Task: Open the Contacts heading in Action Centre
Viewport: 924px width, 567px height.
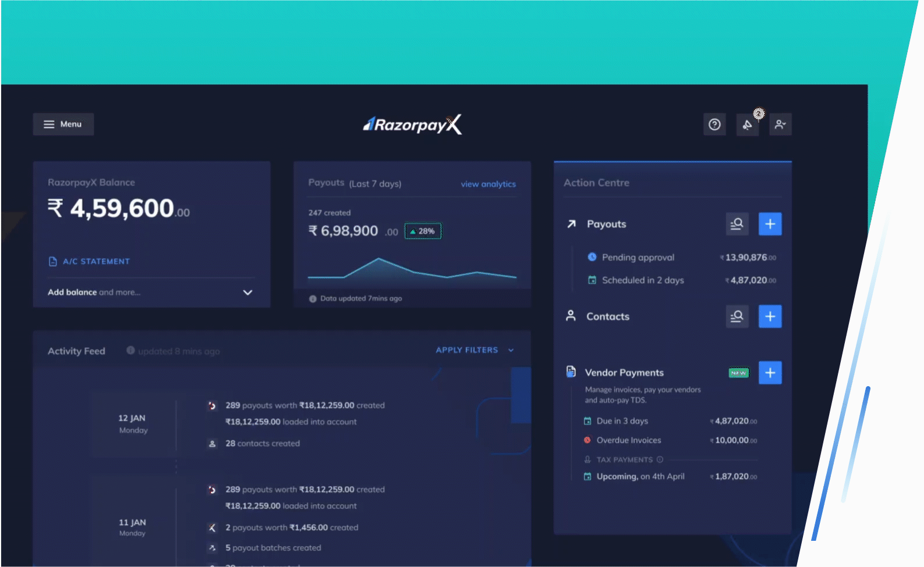Action: (x=607, y=316)
